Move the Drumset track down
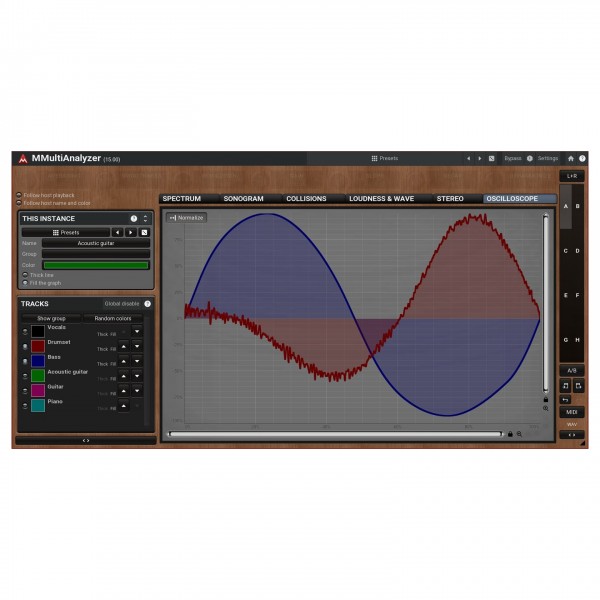The image size is (600, 600). click(137, 346)
